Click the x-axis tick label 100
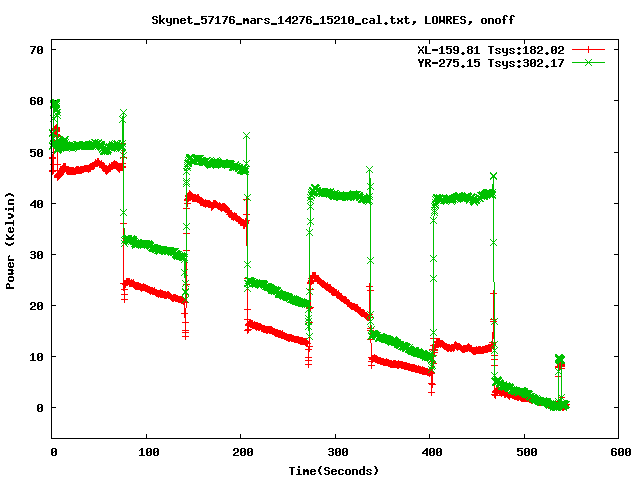Image resolution: width=640 pixels, height=480 pixels. pos(148,452)
